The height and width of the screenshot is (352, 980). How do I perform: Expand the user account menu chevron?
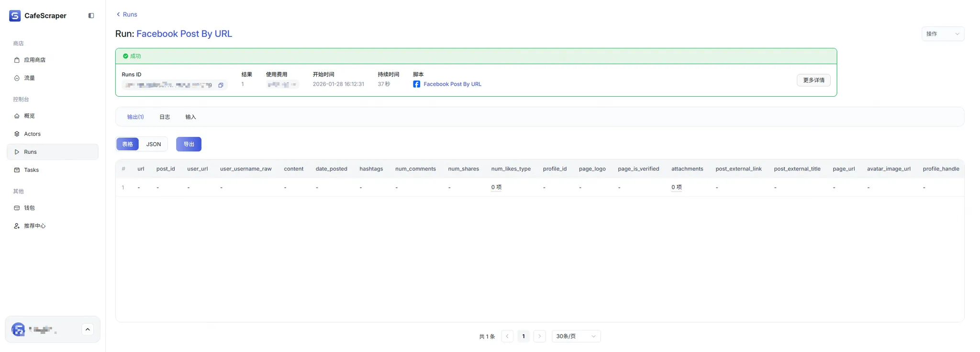pyautogui.click(x=88, y=329)
